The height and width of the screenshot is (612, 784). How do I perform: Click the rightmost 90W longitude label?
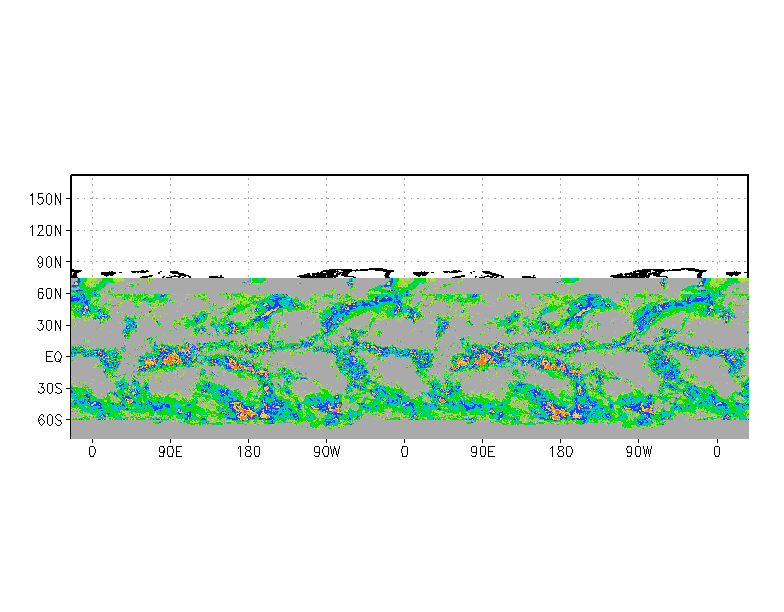(639, 452)
